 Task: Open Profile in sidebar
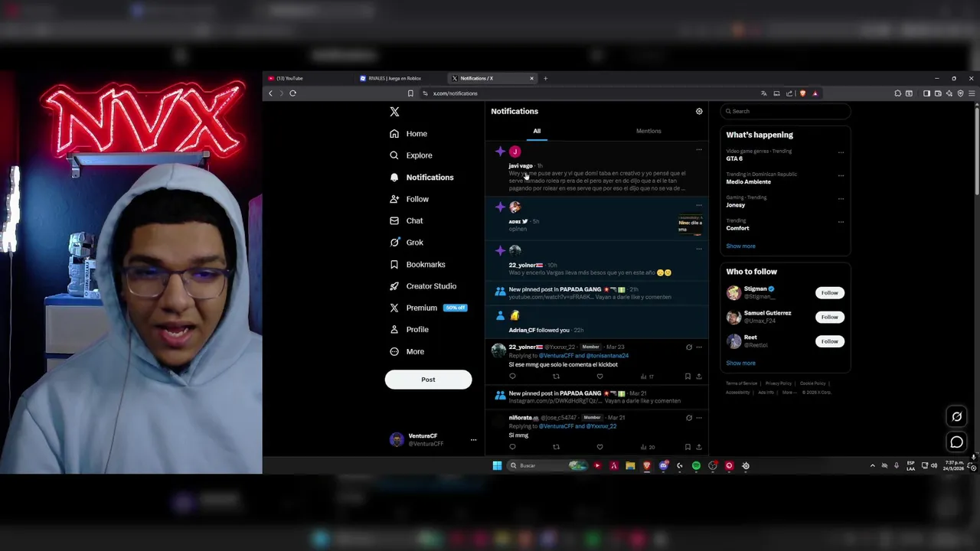pyautogui.click(x=409, y=330)
